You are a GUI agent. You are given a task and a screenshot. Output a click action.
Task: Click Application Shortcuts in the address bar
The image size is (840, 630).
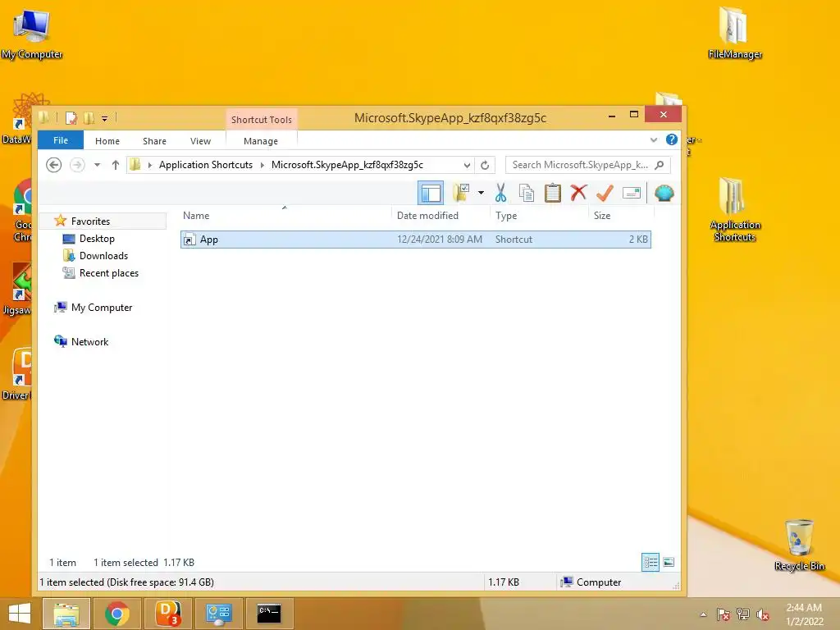pos(206,165)
